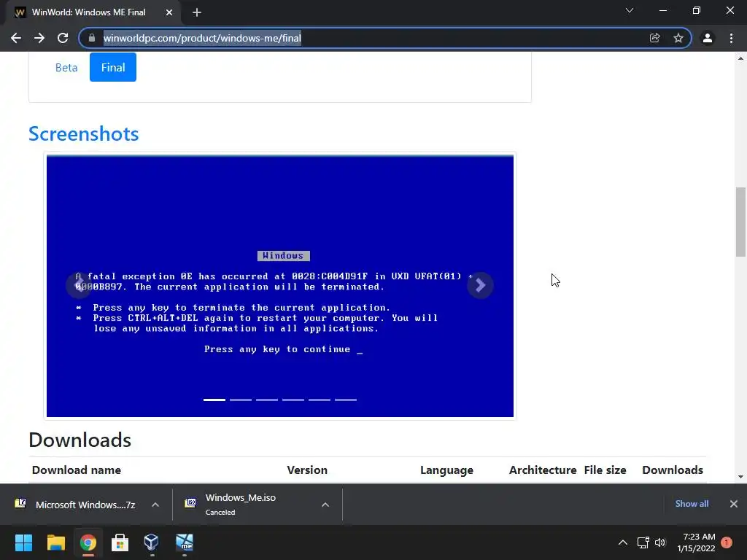Click the Architecture column header
The width and height of the screenshot is (747, 560).
click(x=543, y=470)
